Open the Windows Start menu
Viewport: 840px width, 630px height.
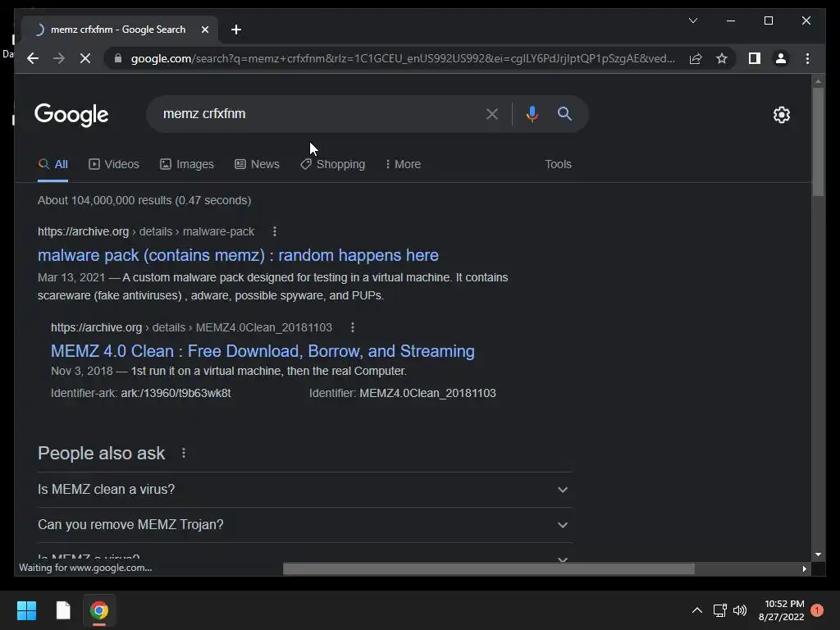click(26, 610)
